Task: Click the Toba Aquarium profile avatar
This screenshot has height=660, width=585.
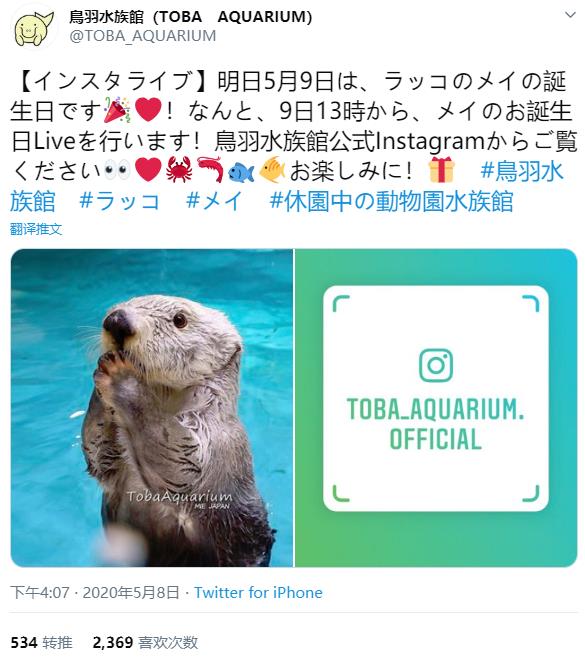Action: [33, 27]
